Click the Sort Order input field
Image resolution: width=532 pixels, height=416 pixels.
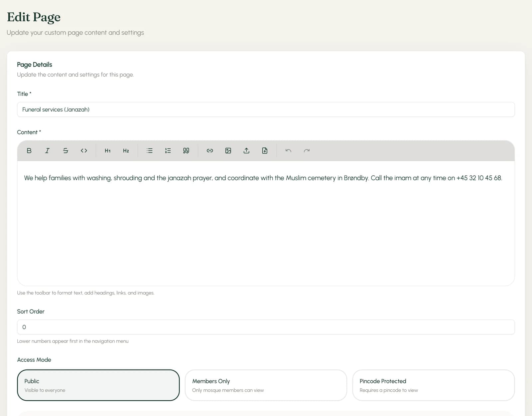pos(266,327)
